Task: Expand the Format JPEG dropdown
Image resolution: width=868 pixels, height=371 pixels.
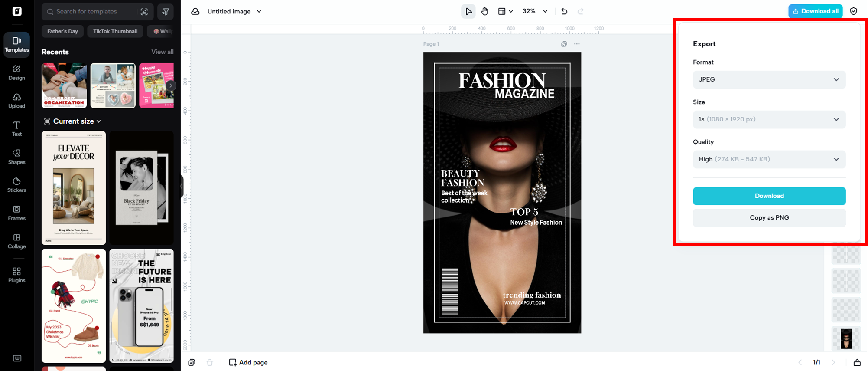Action: [x=769, y=79]
